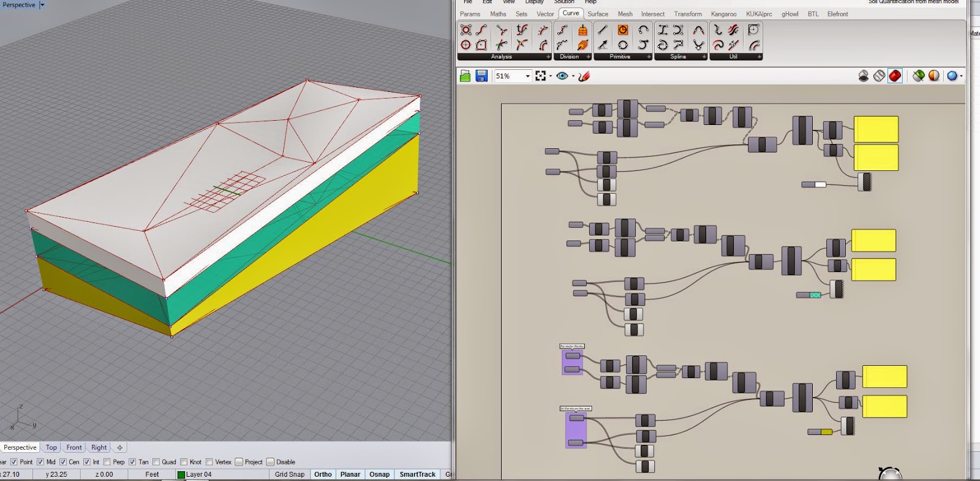
Task: Expand the Primitive group panel
Action: click(x=649, y=56)
